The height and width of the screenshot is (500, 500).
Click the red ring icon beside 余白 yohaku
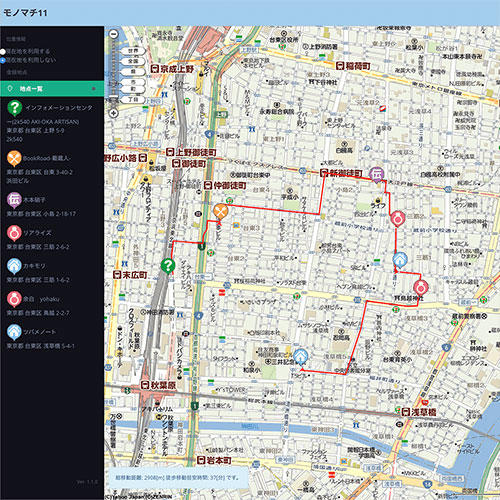click(x=14, y=299)
